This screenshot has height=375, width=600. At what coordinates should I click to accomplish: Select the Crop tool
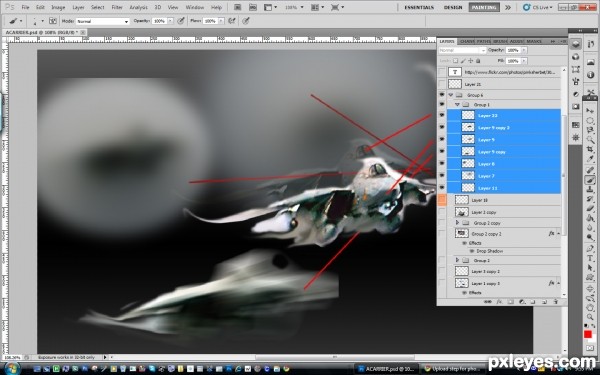tap(590, 148)
